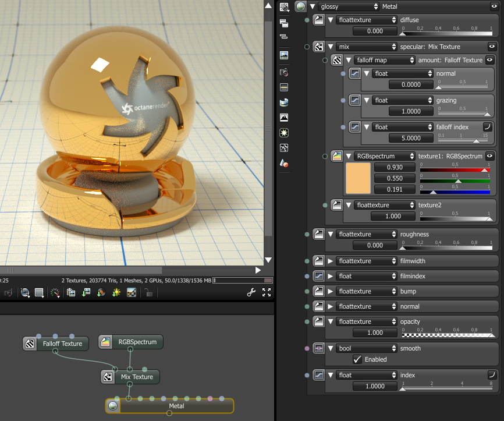Collapse the opacity parameter
The image size is (504, 421).
[x=331, y=321]
